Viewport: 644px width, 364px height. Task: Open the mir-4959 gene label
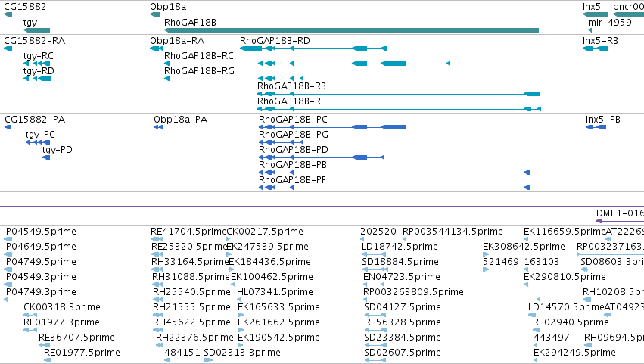click(x=610, y=22)
